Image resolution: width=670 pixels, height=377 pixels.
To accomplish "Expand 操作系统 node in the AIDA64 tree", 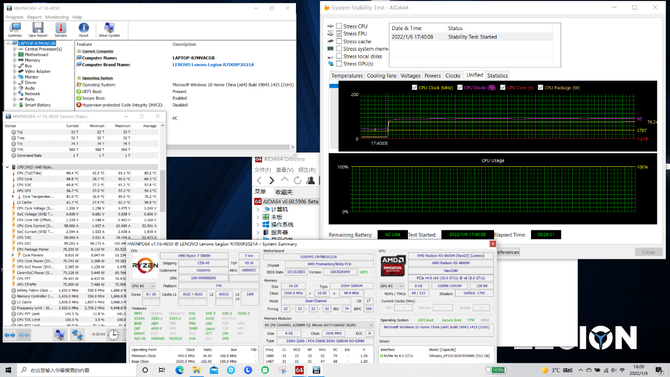I will click(258, 225).
